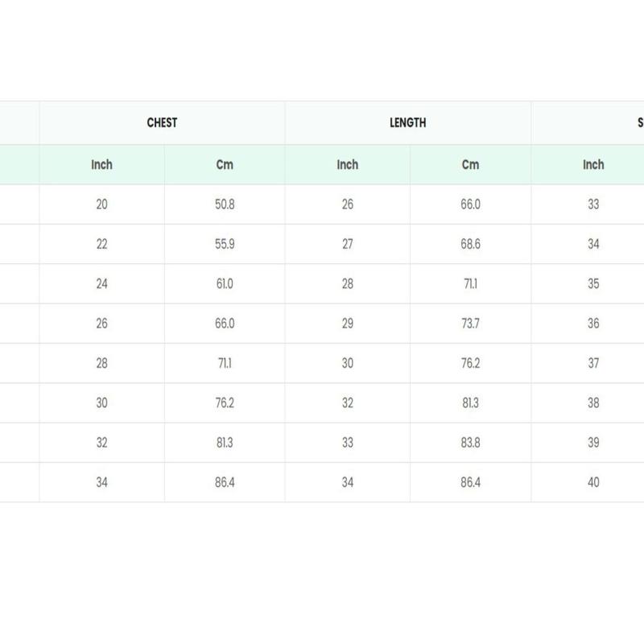644x644 pixels.
Task: Select the value 35 in the rightmost Inch column
Action: tap(593, 283)
